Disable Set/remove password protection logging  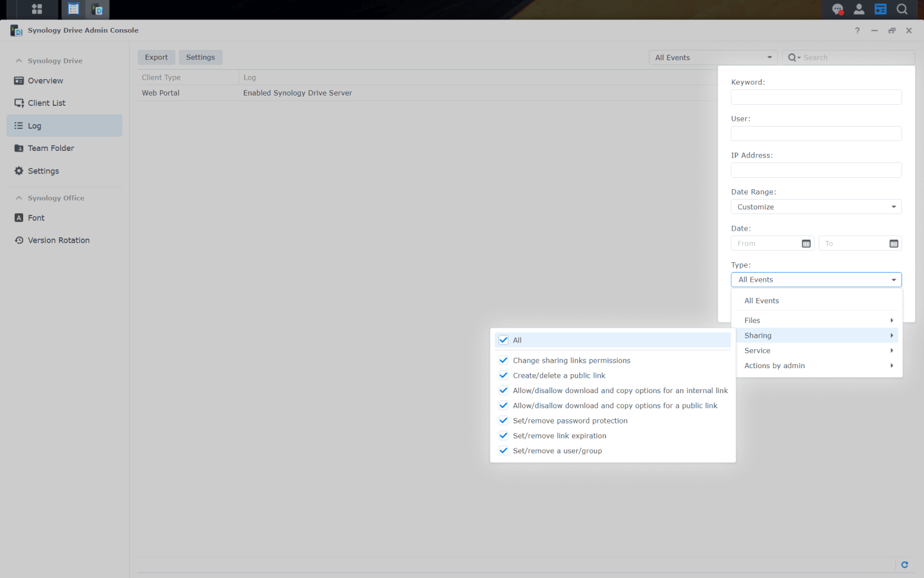pos(503,420)
